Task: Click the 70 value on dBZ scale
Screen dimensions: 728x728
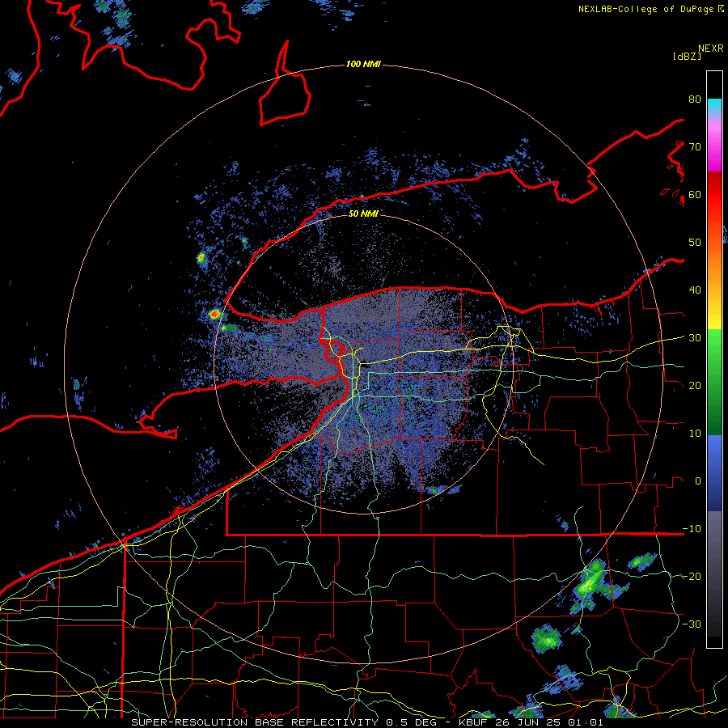Action: tap(695, 146)
